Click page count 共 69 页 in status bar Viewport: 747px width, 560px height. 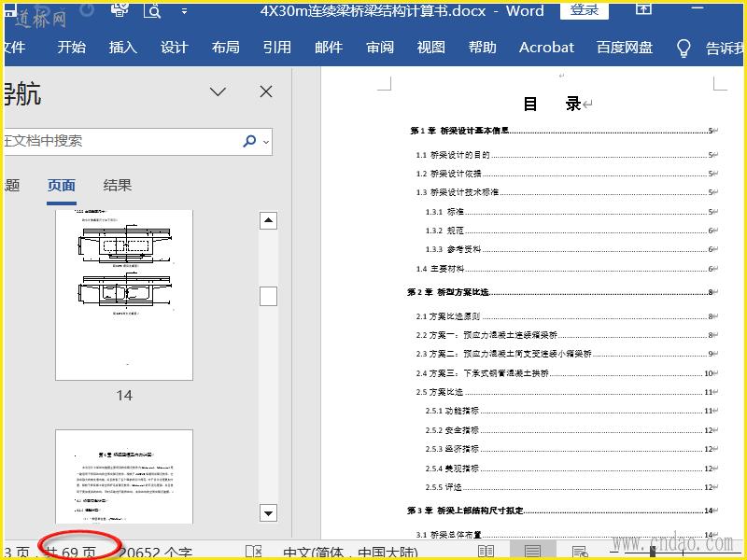tap(71, 552)
